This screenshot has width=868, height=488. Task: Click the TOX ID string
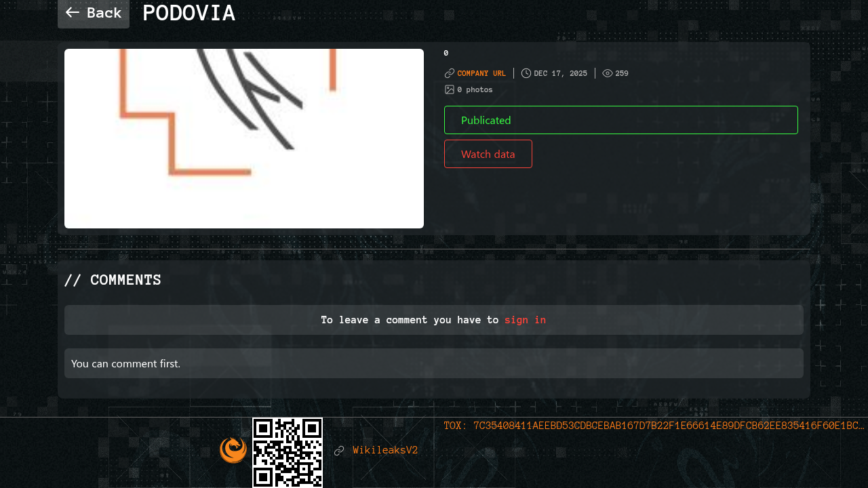click(654, 426)
